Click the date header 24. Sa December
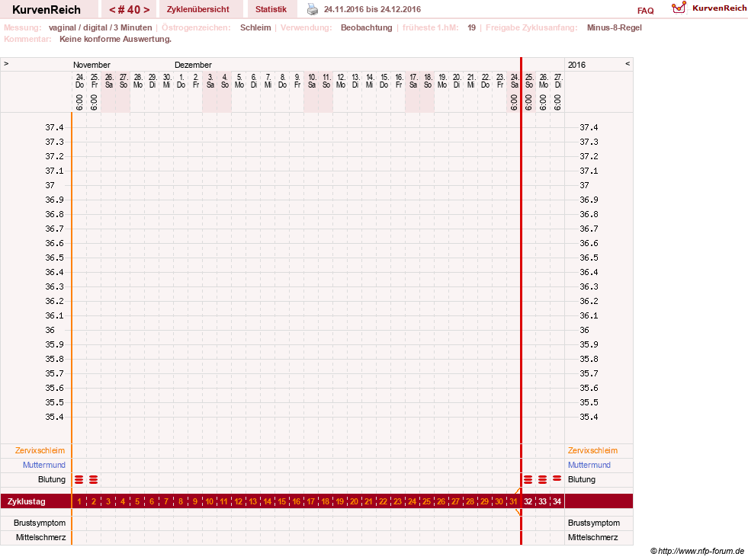 514,81
